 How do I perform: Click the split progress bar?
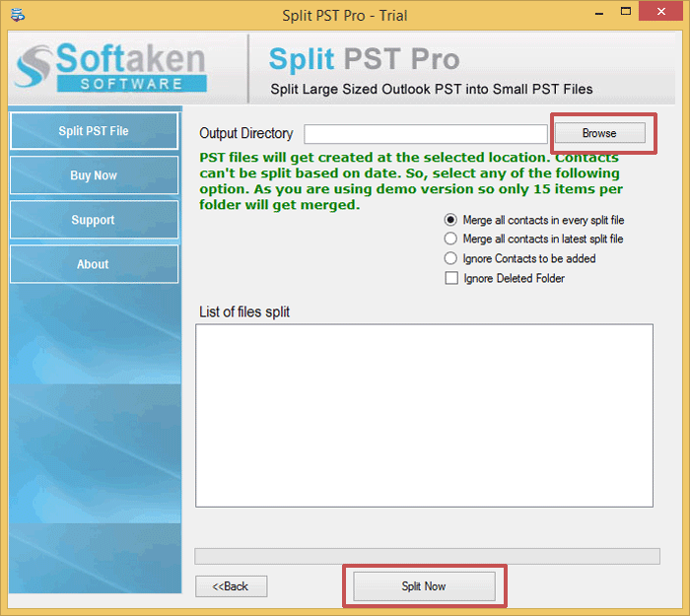(x=427, y=556)
